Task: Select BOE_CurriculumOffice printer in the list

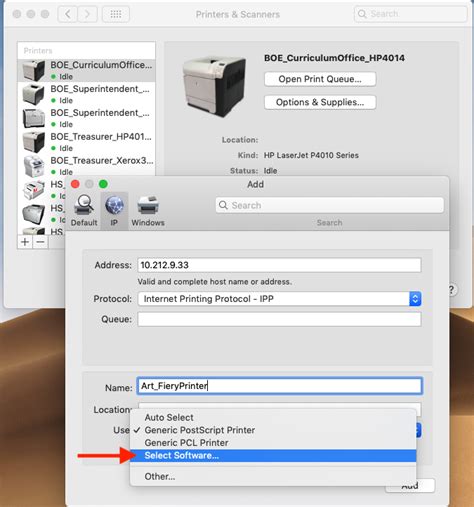Action: tap(86, 70)
